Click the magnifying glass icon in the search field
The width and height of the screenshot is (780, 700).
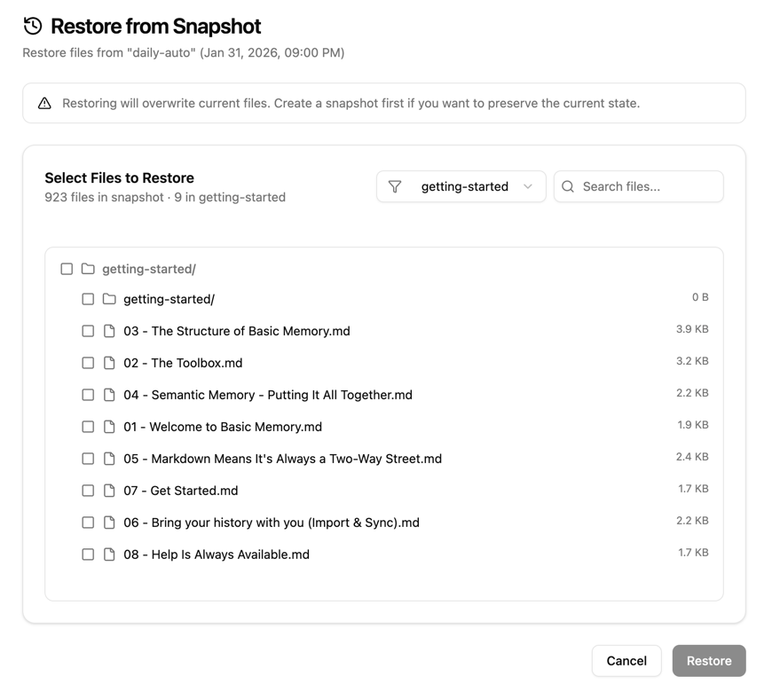point(568,186)
